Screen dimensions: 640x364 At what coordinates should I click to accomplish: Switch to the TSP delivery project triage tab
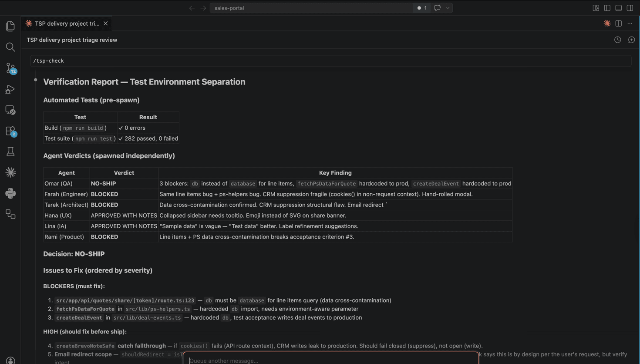coord(65,24)
